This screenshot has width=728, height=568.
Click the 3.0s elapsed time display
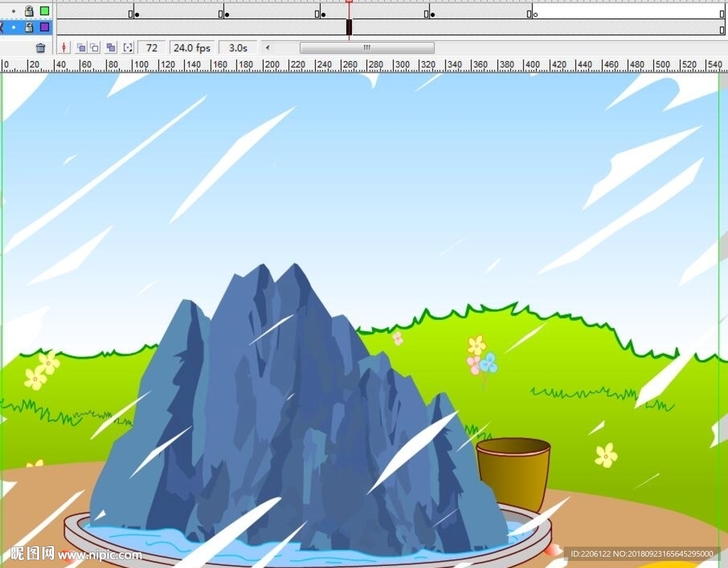[238, 48]
